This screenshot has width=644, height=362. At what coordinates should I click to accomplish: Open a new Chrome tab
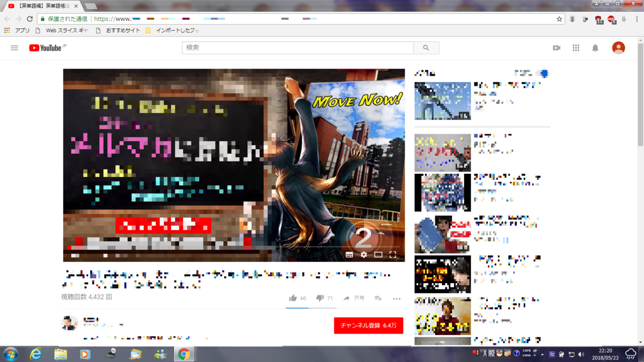[x=91, y=6]
